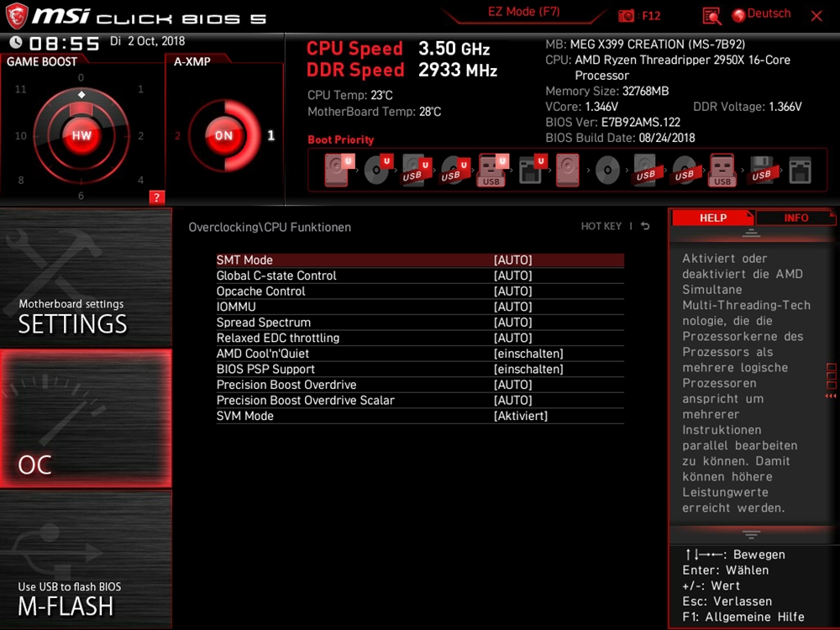Select the UEFI USB key boot device
The image size is (840, 630).
492,170
